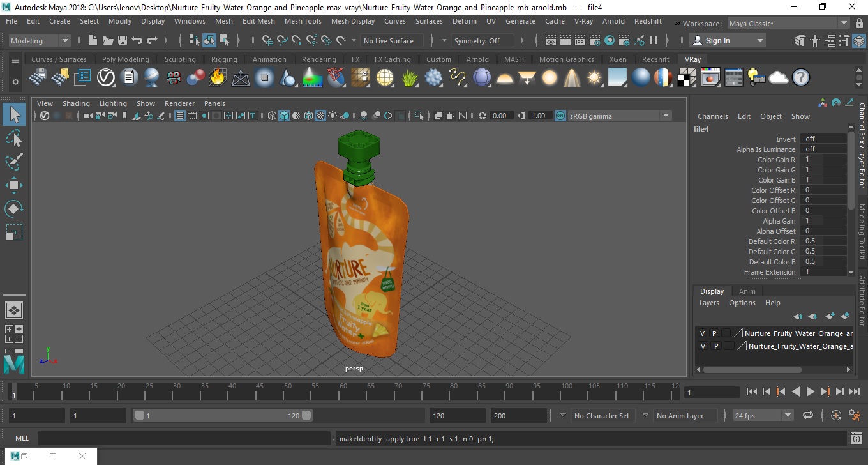Viewport: 868px width, 465px height.
Task: Switch to the Poly Modeling shelf tab
Action: point(125,59)
